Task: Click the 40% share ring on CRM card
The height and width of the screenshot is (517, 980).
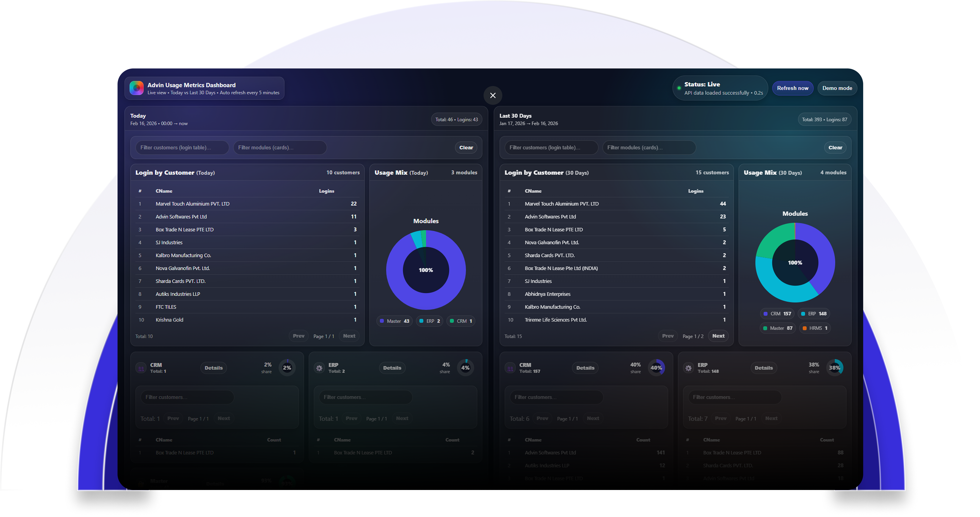Action: pyautogui.click(x=656, y=368)
